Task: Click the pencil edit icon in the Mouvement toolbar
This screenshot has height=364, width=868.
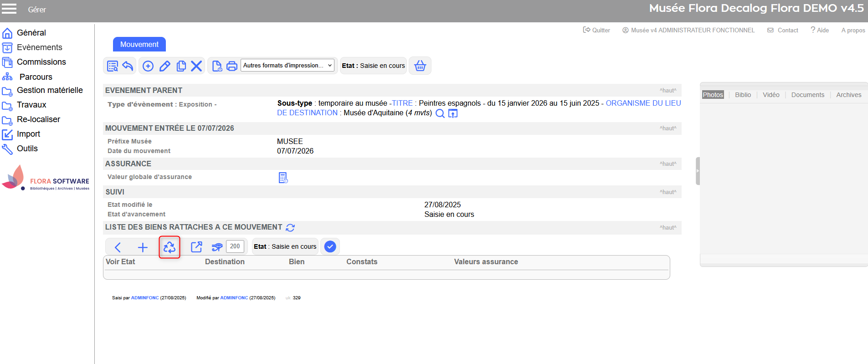Action: point(165,66)
